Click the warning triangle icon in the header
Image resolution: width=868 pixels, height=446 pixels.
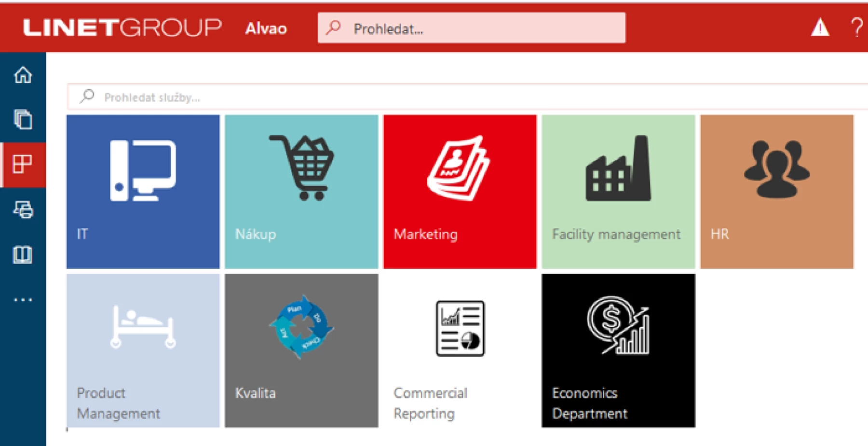click(819, 28)
